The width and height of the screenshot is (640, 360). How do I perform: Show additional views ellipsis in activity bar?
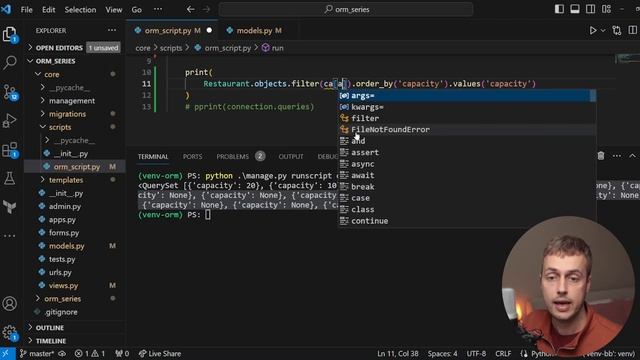pos(9,236)
